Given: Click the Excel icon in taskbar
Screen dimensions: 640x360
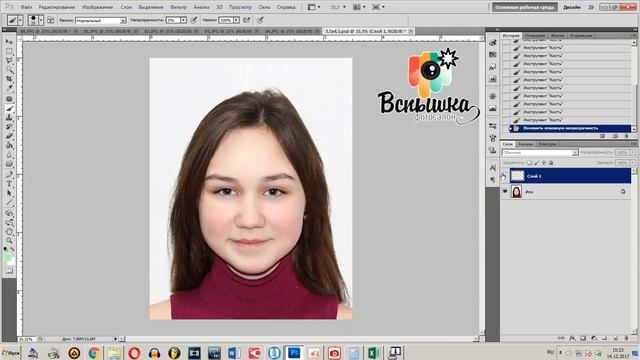Looking at the screenshot, I should 374,353.
